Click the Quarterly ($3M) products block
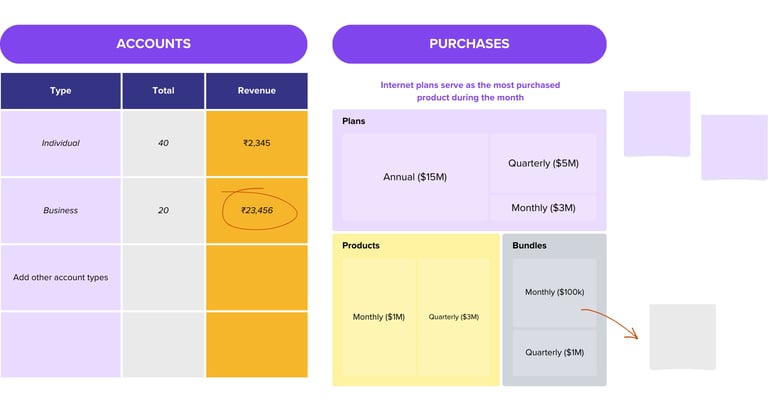The image size is (768, 411). point(454,317)
